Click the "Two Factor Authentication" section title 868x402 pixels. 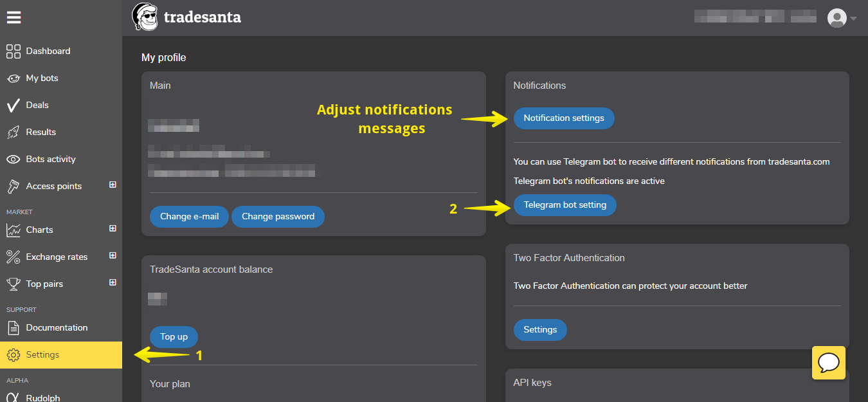pos(569,258)
